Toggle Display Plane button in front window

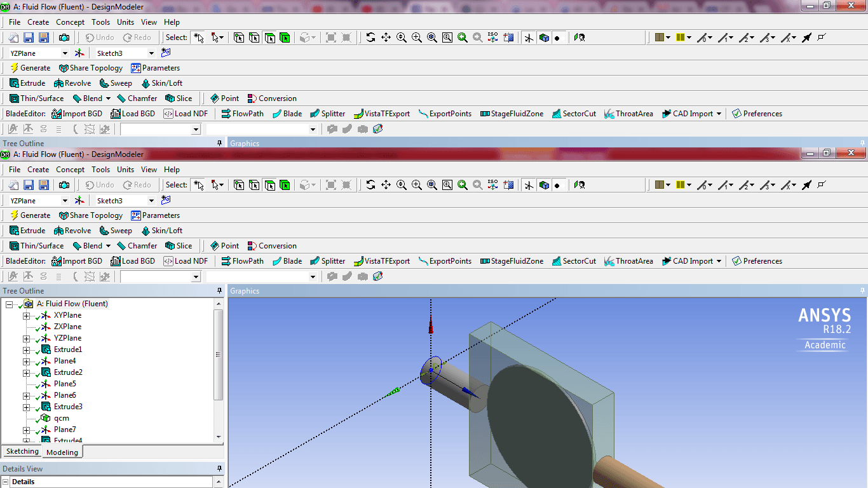coord(529,185)
